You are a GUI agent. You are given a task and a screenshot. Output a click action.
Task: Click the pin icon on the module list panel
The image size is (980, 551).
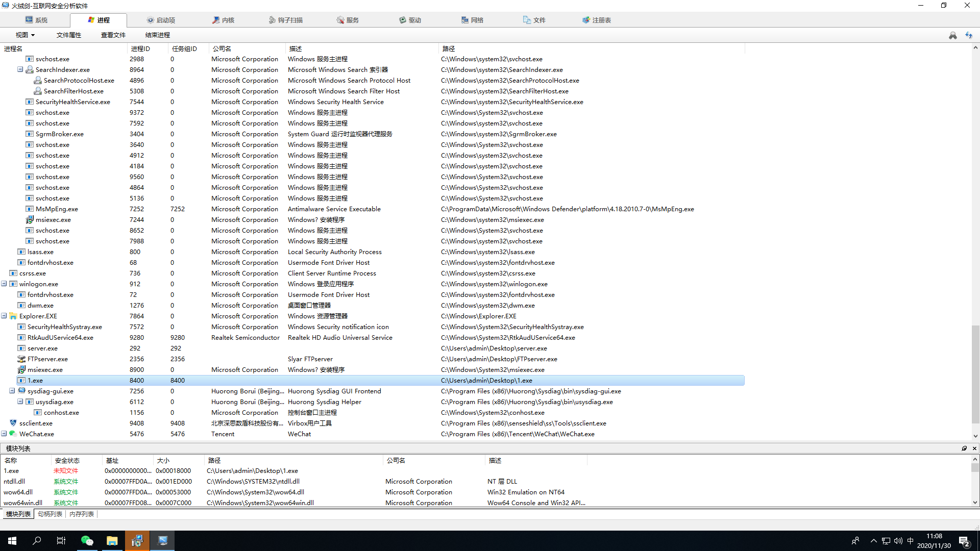(x=964, y=448)
